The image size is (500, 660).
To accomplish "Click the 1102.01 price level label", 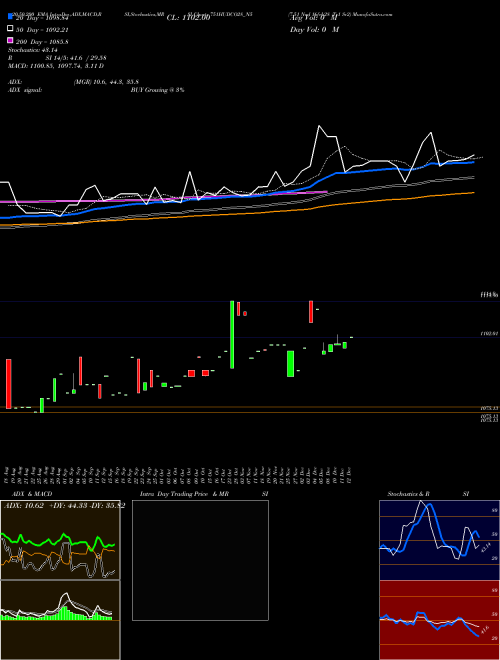I will (489, 333).
